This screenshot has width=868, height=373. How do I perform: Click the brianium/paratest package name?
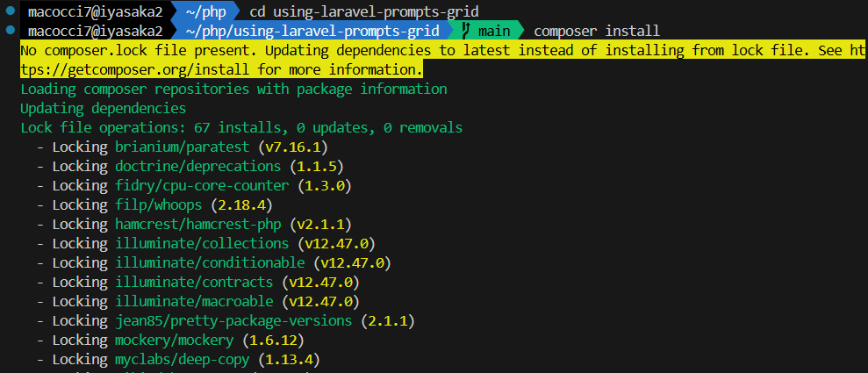183,147
